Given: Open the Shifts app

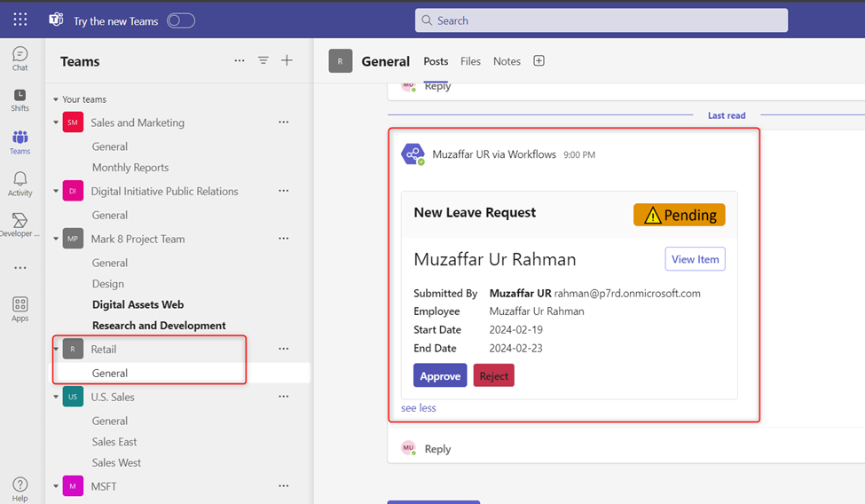Looking at the screenshot, I should click(x=20, y=100).
